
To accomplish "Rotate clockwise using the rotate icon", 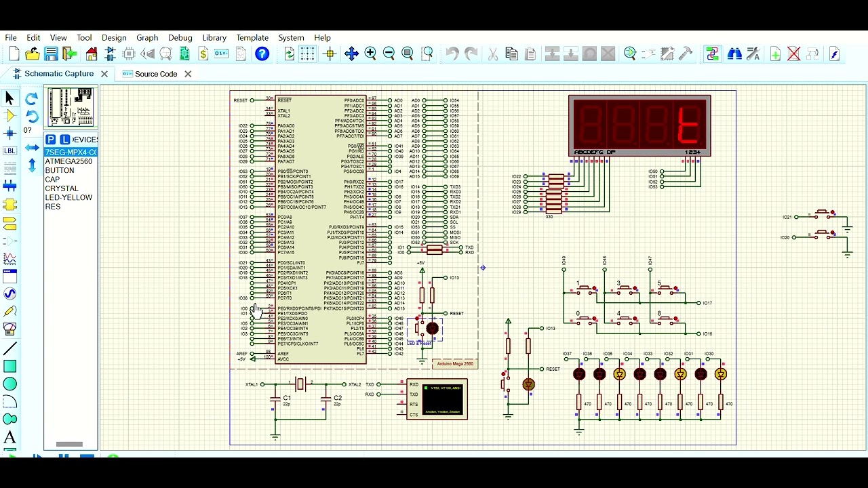I will (x=32, y=99).
